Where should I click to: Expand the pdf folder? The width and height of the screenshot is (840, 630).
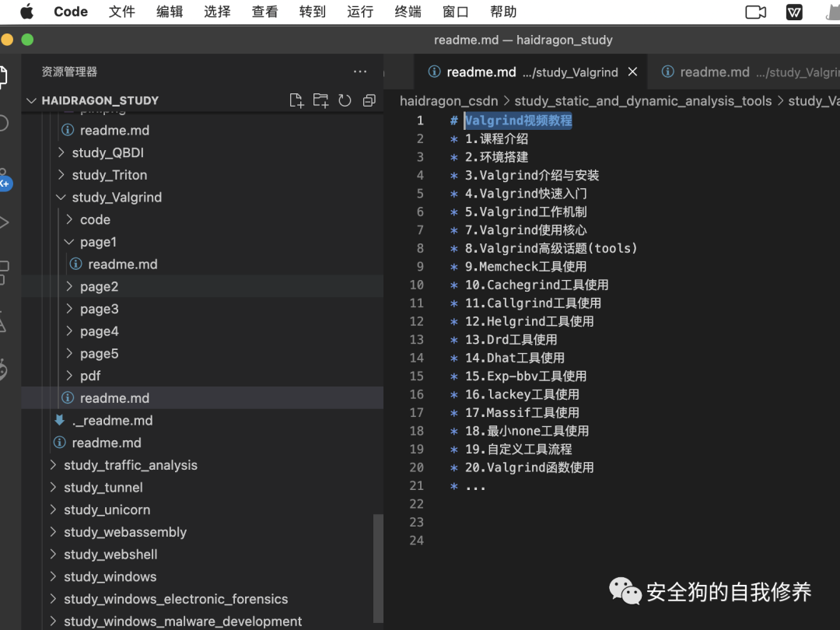[69, 376]
